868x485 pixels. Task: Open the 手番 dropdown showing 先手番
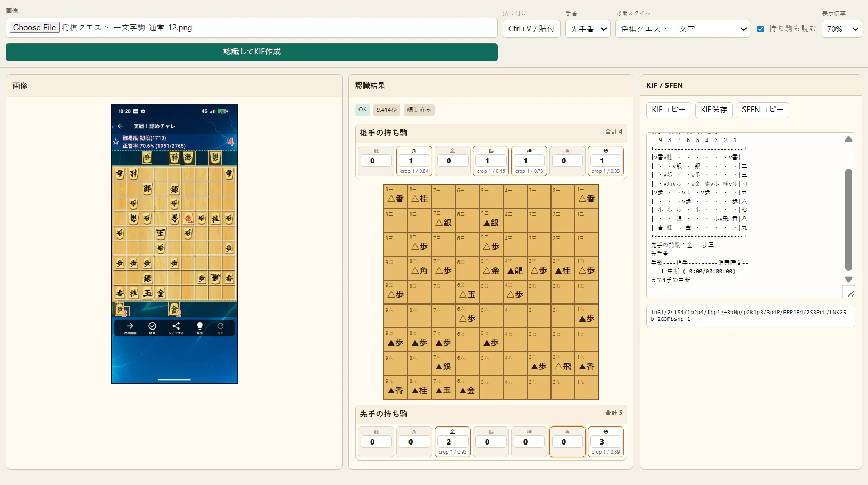[588, 29]
